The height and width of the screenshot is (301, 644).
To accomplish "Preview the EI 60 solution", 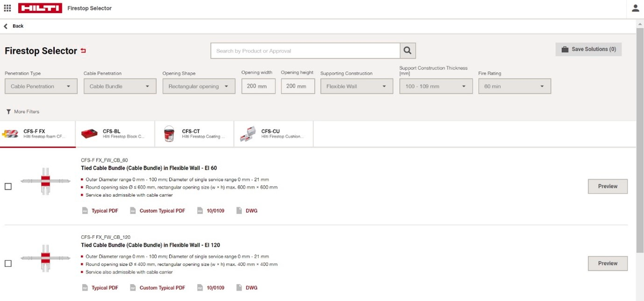I will click(608, 186).
